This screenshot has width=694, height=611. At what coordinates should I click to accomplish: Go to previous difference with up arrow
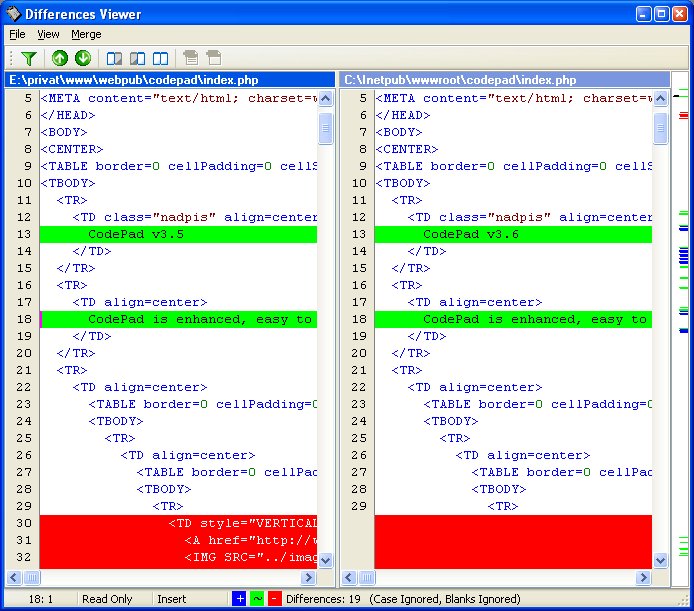coord(60,59)
